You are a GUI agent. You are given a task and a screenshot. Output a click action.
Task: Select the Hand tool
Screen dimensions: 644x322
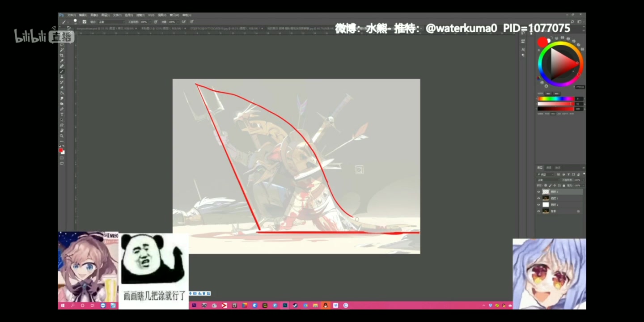(62, 131)
